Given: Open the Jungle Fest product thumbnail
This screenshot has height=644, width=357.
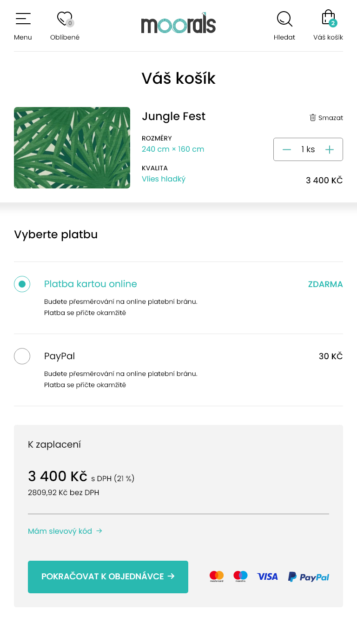Looking at the screenshot, I should click(72, 148).
